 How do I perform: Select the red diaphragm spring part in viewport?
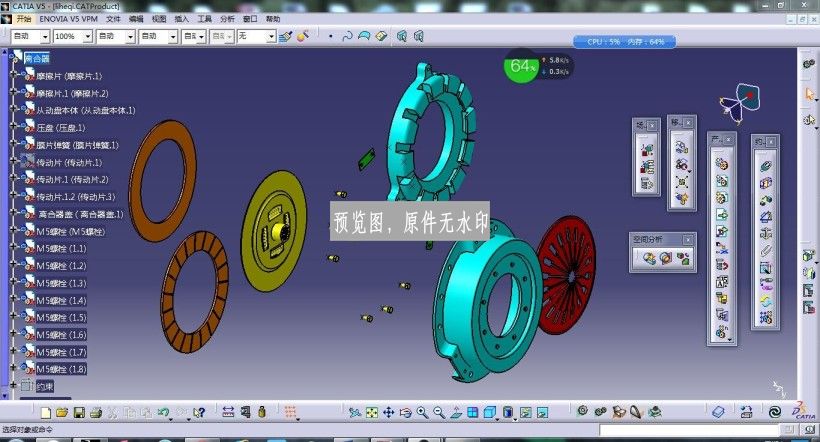pos(567,275)
